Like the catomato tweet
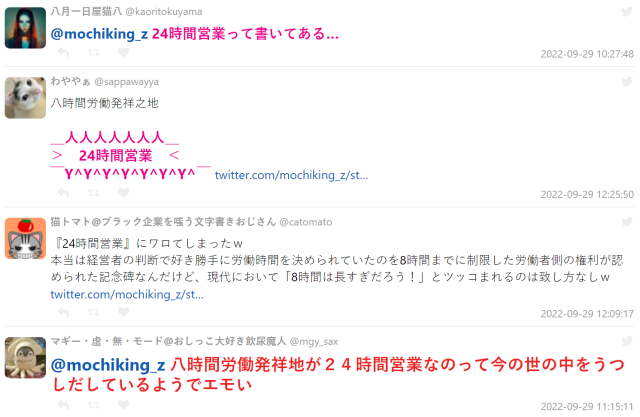Image resolution: width=640 pixels, height=417 pixels. (123, 312)
